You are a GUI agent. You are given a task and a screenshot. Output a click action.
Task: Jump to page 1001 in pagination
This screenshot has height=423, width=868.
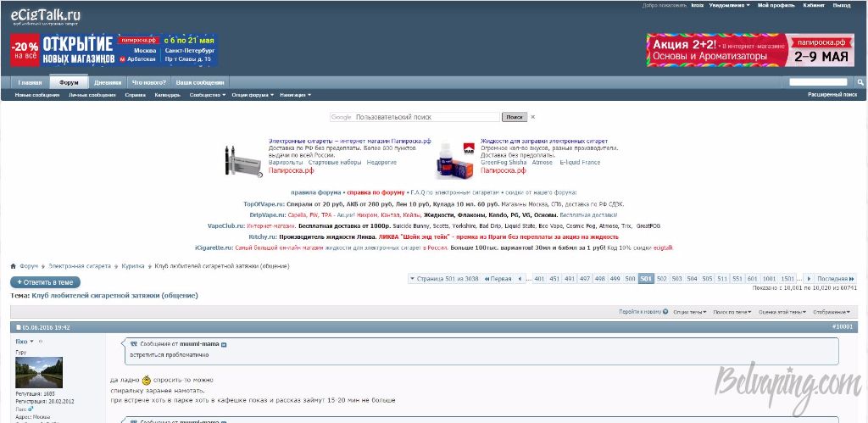(769, 279)
